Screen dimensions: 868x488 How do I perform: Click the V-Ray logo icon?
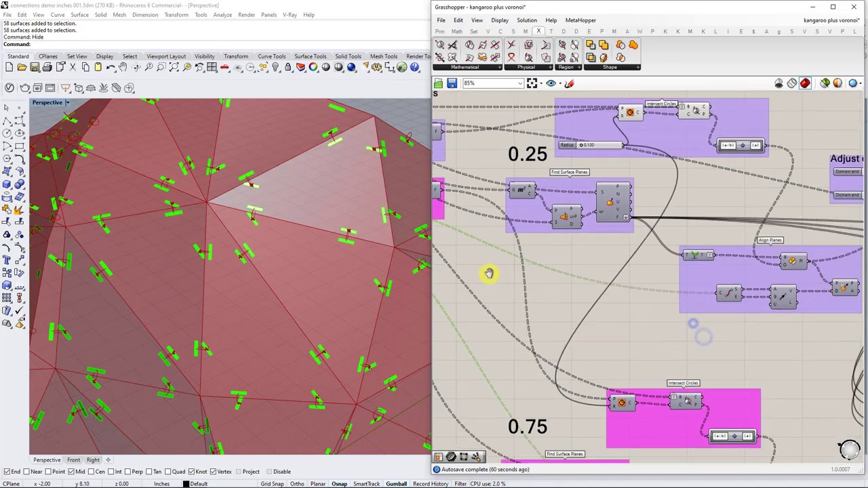coord(9,88)
